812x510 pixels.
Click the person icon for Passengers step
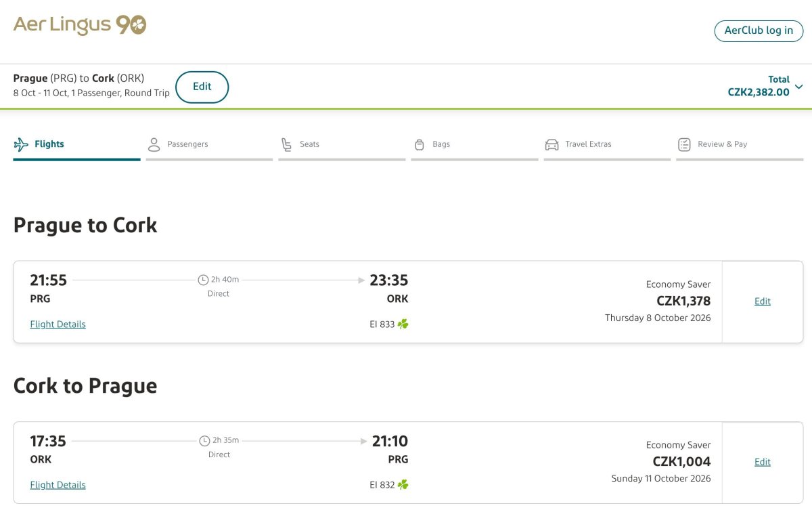(x=154, y=144)
